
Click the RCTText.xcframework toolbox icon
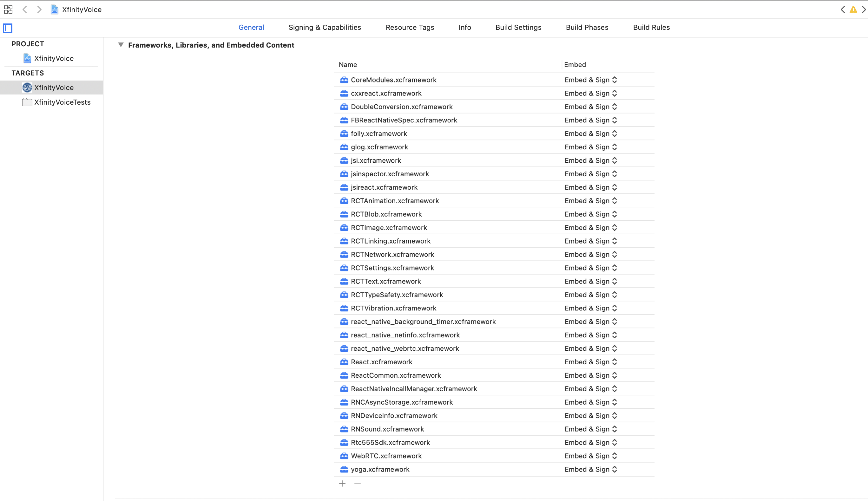tap(344, 281)
